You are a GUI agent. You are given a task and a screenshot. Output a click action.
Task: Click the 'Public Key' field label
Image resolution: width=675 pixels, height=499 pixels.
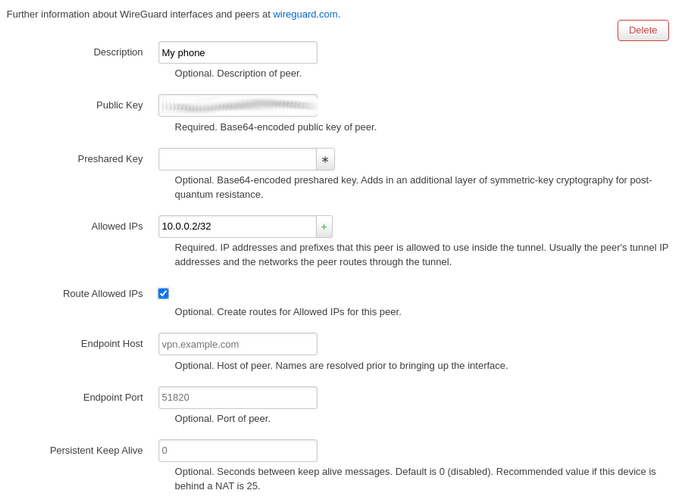point(120,105)
